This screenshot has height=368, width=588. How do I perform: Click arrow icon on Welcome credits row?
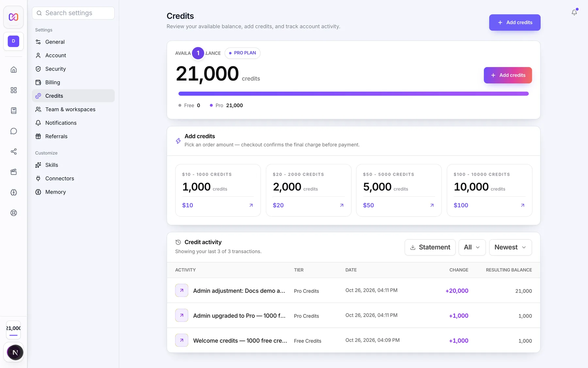pos(182,340)
